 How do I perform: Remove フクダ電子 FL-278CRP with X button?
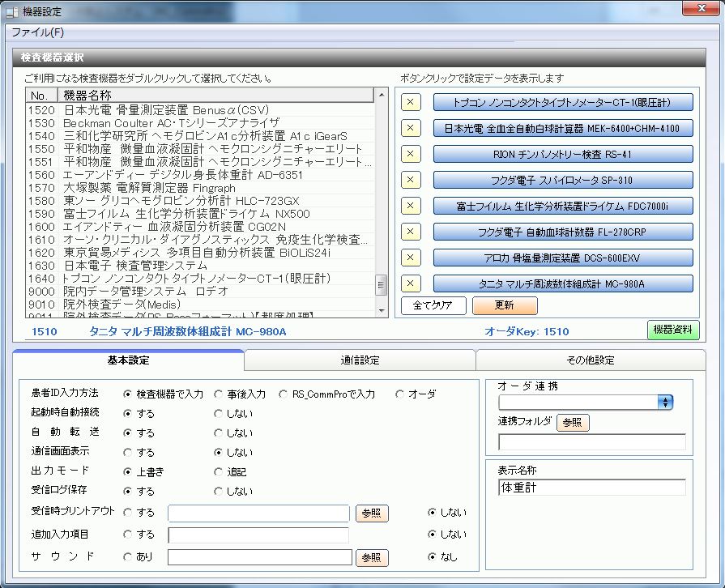[x=411, y=232]
